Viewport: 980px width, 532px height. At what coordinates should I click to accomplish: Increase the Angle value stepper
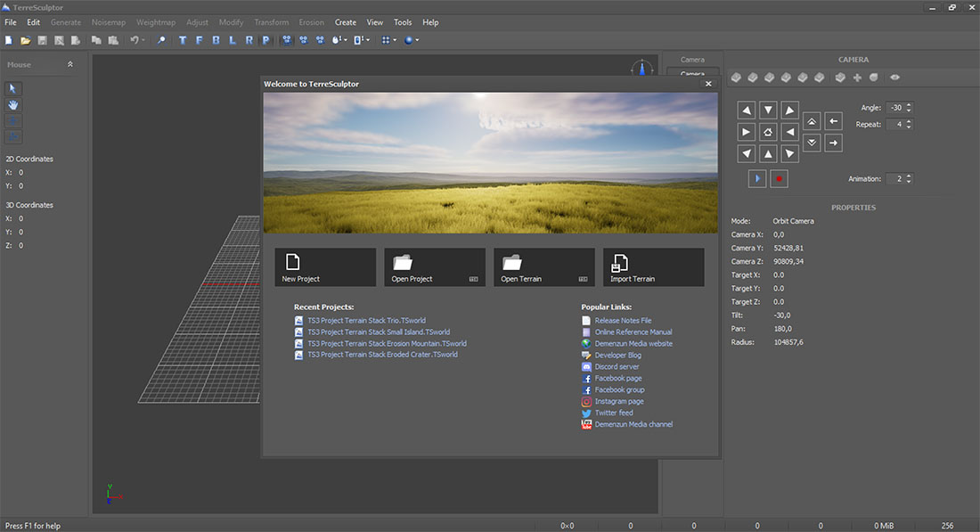point(909,105)
